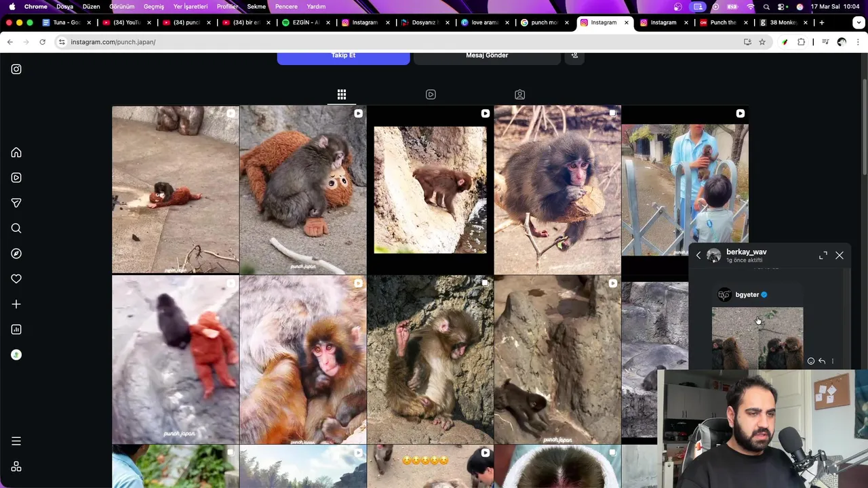868x488 pixels.
Task: Create a new post with plus icon
Action: 16,304
